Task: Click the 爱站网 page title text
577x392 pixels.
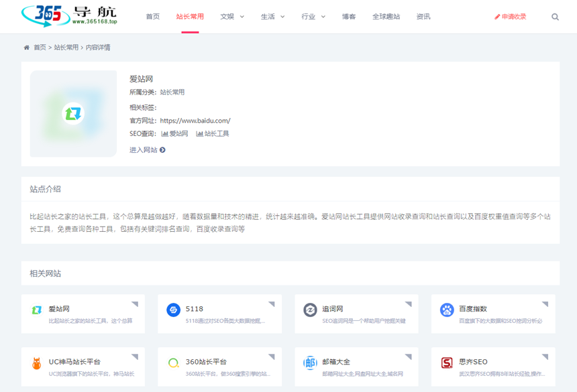Action: (x=142, y=79)
